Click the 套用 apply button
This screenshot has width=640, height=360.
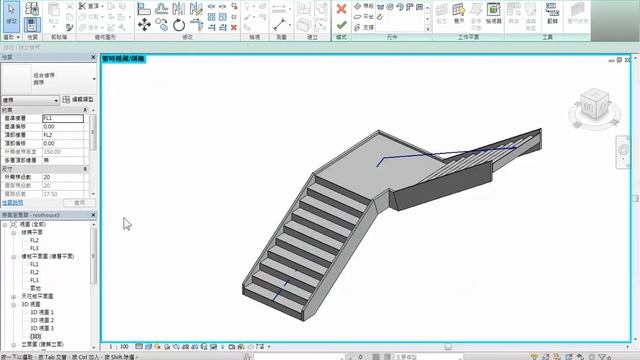coord(80,203)
